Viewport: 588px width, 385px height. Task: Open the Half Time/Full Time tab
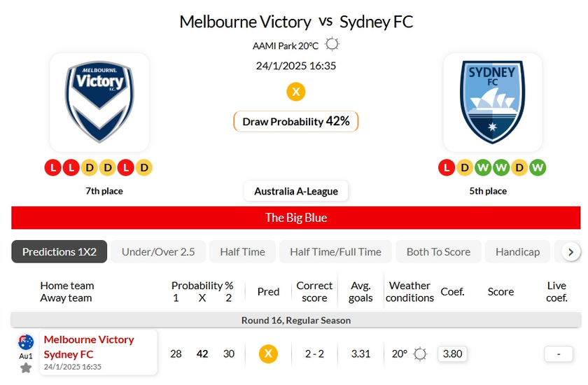coord(335,252)
